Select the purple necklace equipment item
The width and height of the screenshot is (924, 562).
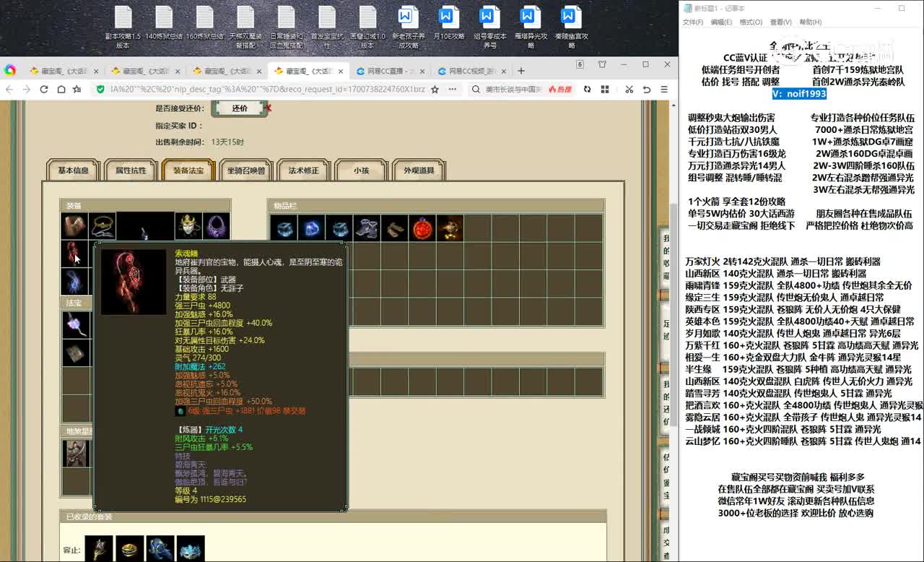217,226
